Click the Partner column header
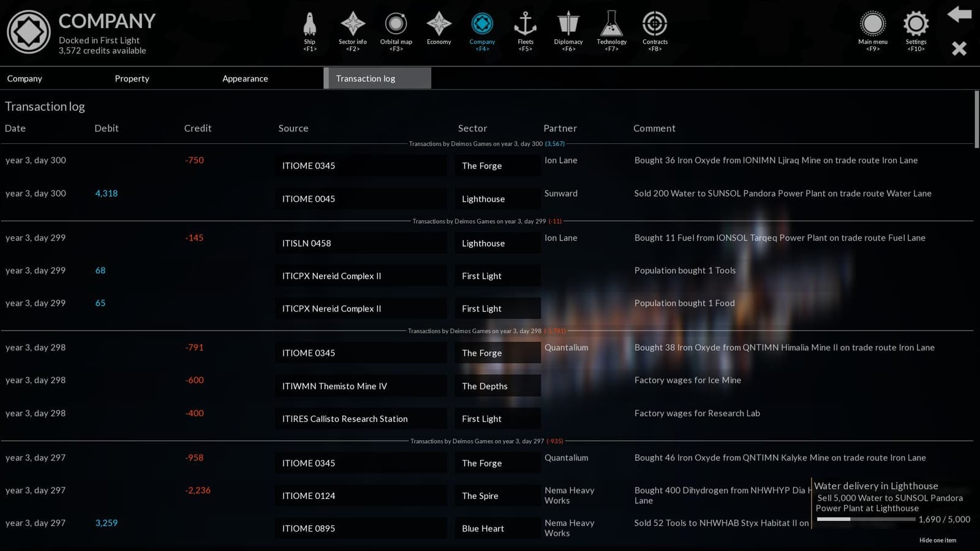The width and height of the screenshot is (980, 551). (x=560, y=128)
